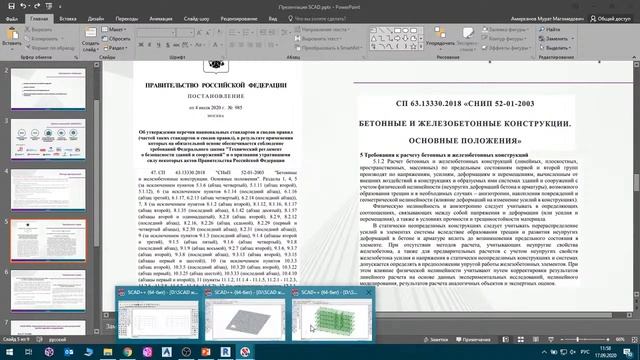
Task: Create a new slide (Создать слайд)
Action: click(90, 39)
